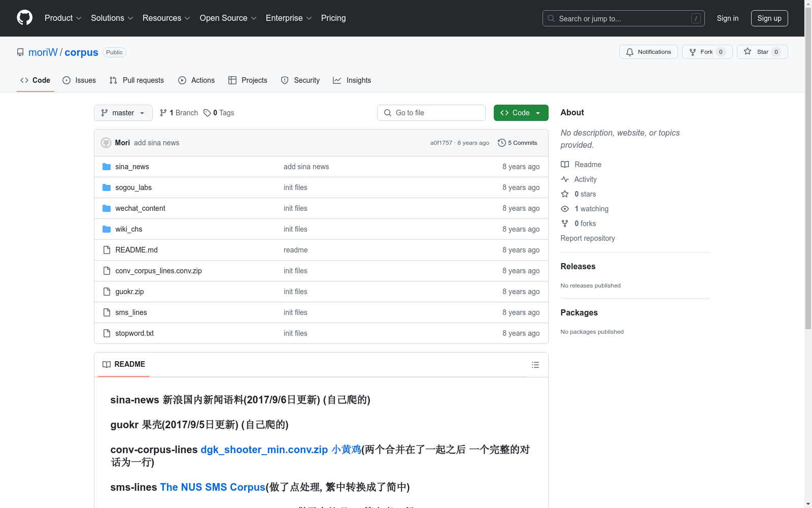Image resolution: width=812 pixels, height=508 pixels.
Task: Click the branch icon next to 1 Branch
Action: [163, 113]
